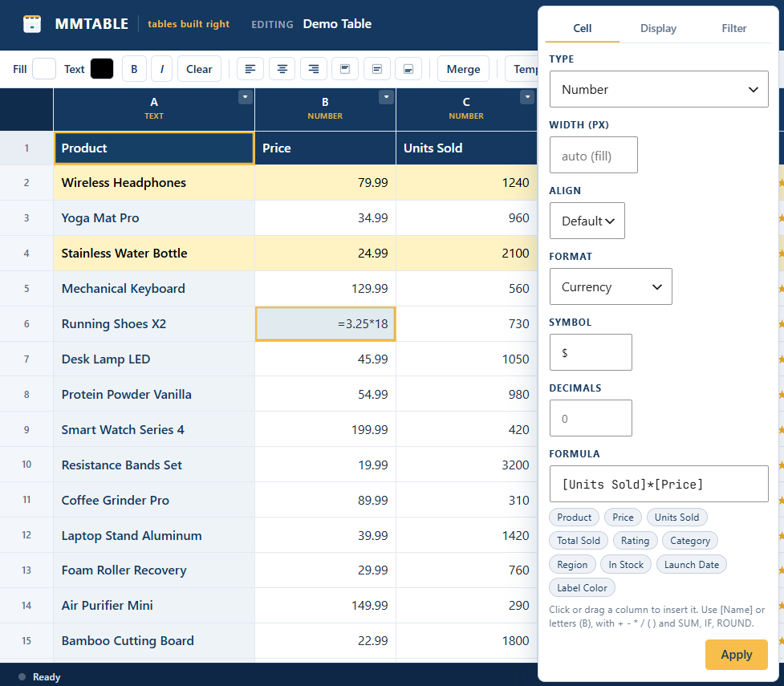This screenshot has width=784, height=686.
Task: Switch to the Filter tab
Action: [x=733, y=29]
